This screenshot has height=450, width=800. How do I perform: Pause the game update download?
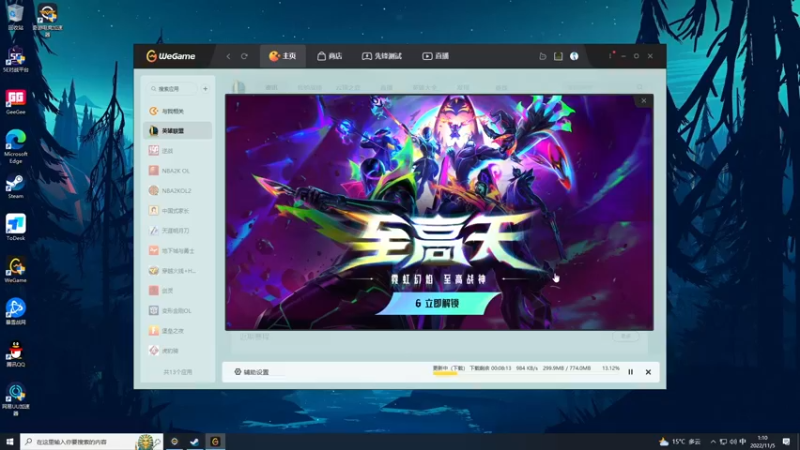(x=631, y=372)
